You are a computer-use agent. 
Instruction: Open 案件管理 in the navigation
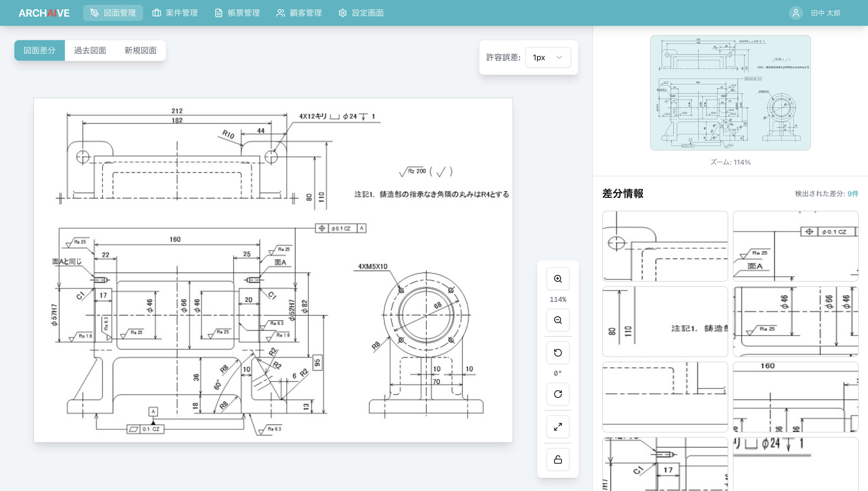tap(175, 13)
